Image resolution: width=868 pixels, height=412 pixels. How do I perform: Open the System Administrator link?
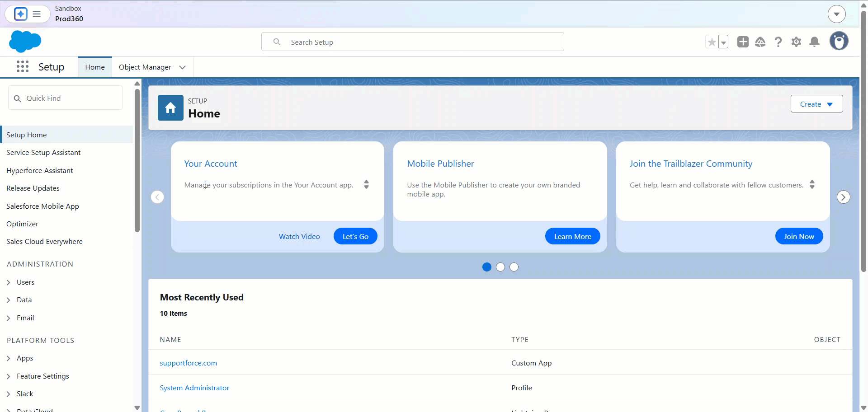coord(194,388)
